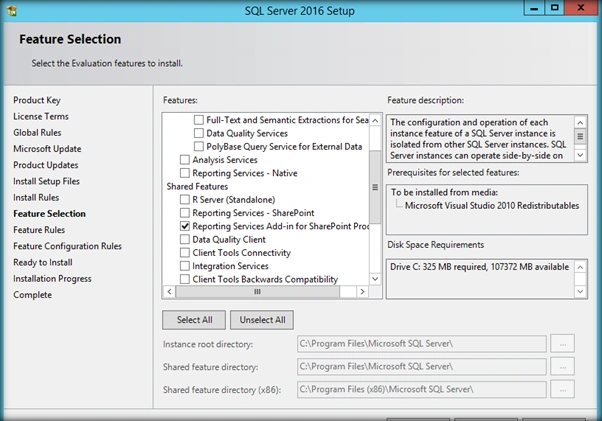Screen dimensions: 602x421
Task: Open the Product Key step
Action: (x=37, y=100)
